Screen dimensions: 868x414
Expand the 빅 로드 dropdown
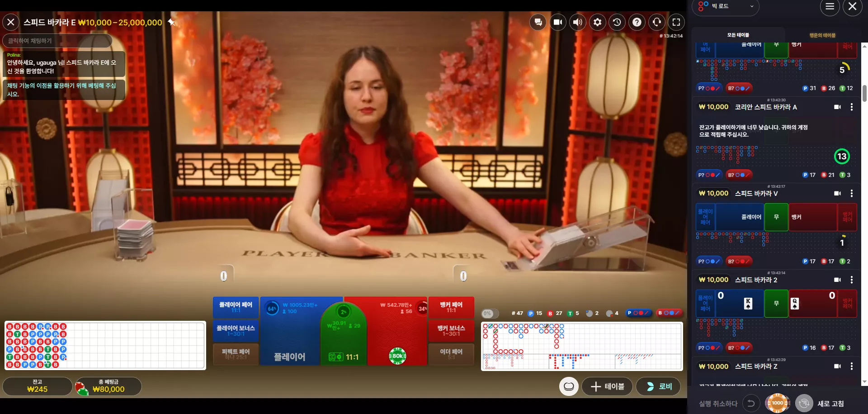point(726,6)
